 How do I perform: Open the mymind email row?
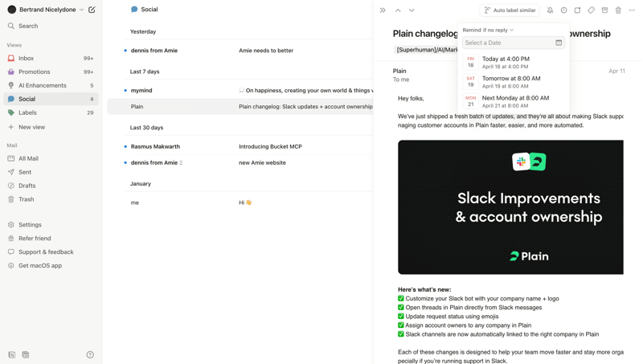point(240,90)
